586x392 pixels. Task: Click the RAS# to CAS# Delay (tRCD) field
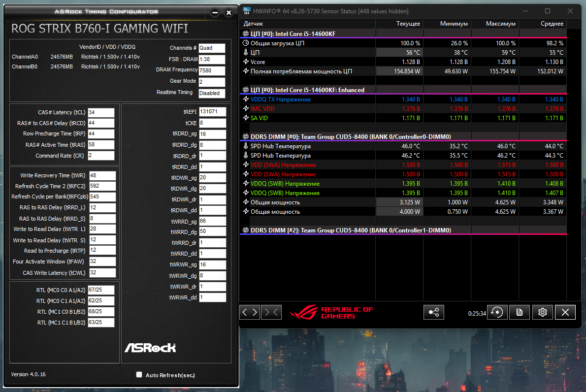click(x=101, y=123)
